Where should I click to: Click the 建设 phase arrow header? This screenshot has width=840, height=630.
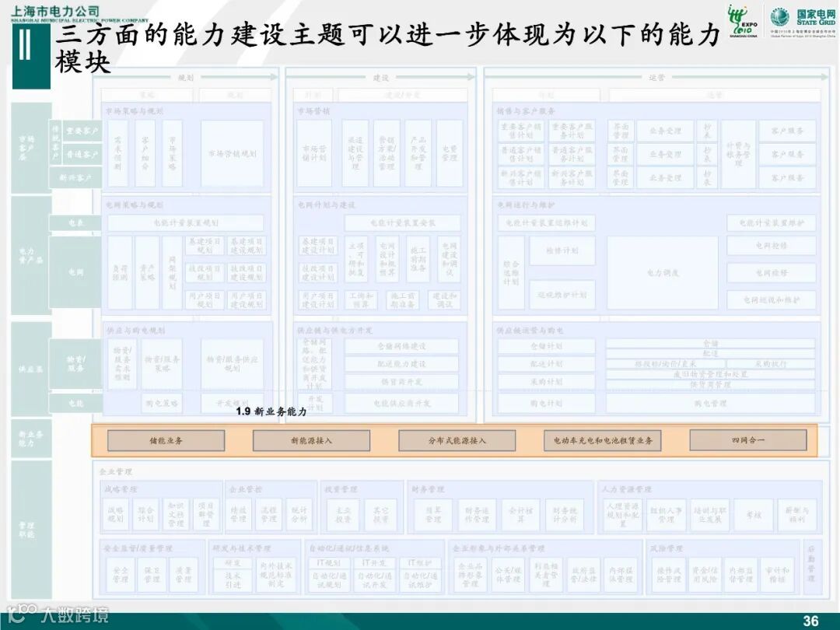click(x=381, y=78)
